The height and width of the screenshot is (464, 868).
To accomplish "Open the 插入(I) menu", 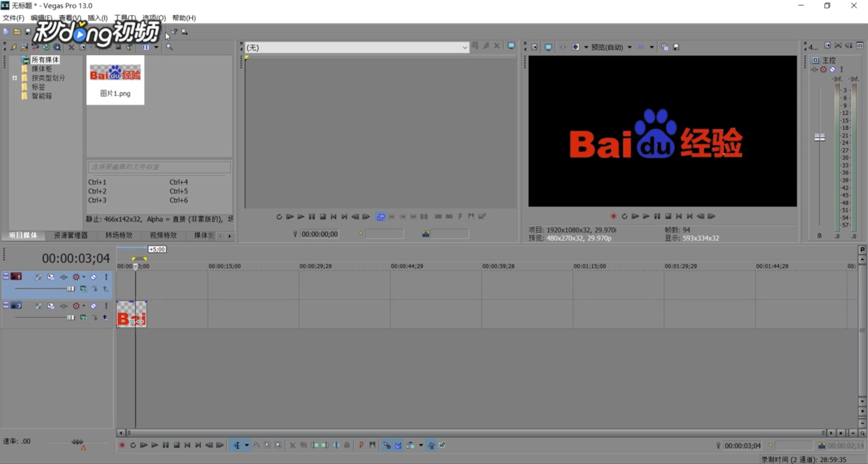I will 97,18.
